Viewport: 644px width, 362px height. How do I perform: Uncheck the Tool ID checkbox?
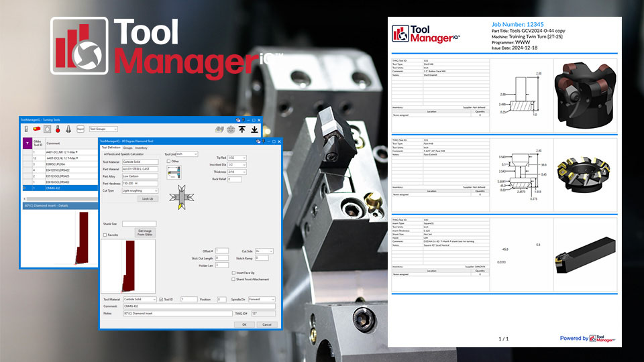point(161,299)
